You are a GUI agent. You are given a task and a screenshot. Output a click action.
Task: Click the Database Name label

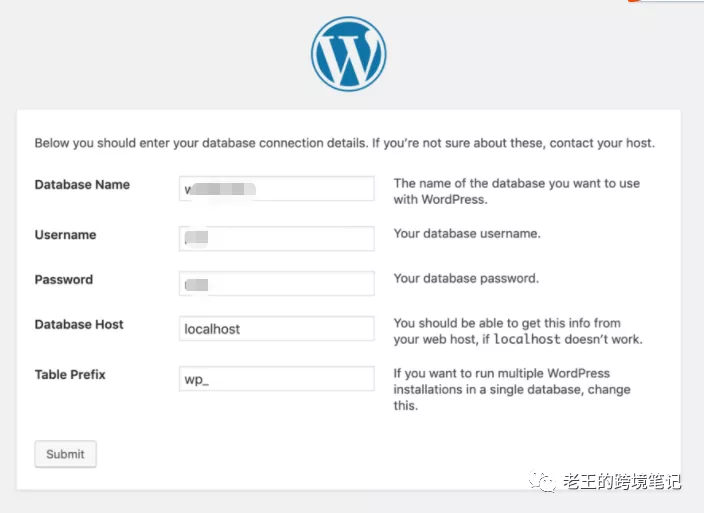point(82,185)
